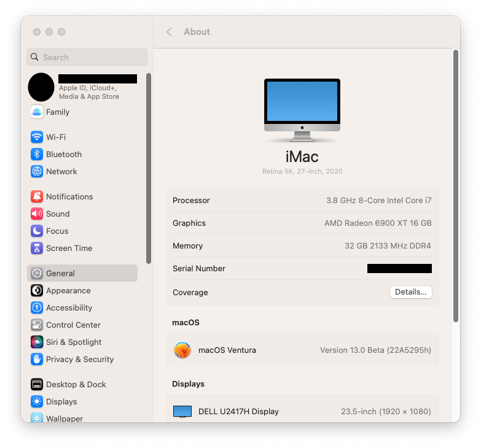Click the Notifications bell icon
This screenshot has width=481, height=448.
[37, 196]
